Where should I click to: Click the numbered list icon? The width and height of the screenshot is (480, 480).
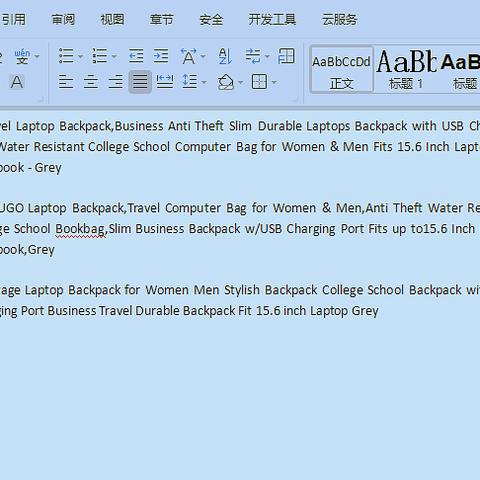(100, 56)
